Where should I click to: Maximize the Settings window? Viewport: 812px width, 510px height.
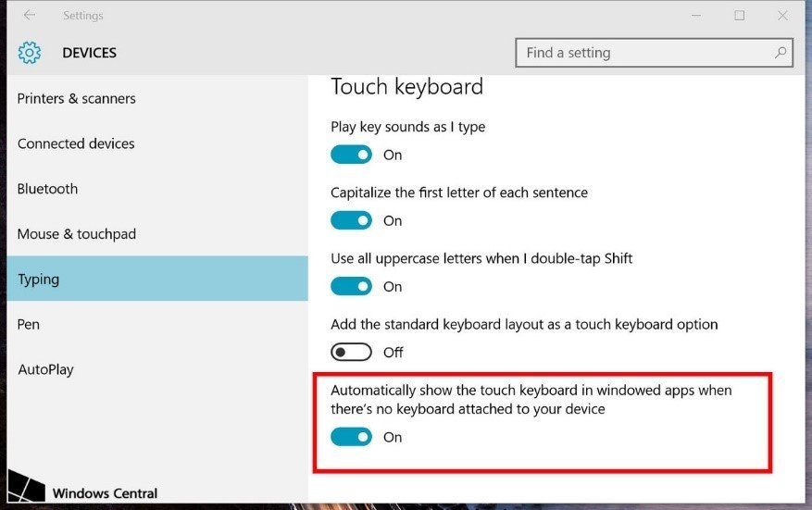point(740,16)
